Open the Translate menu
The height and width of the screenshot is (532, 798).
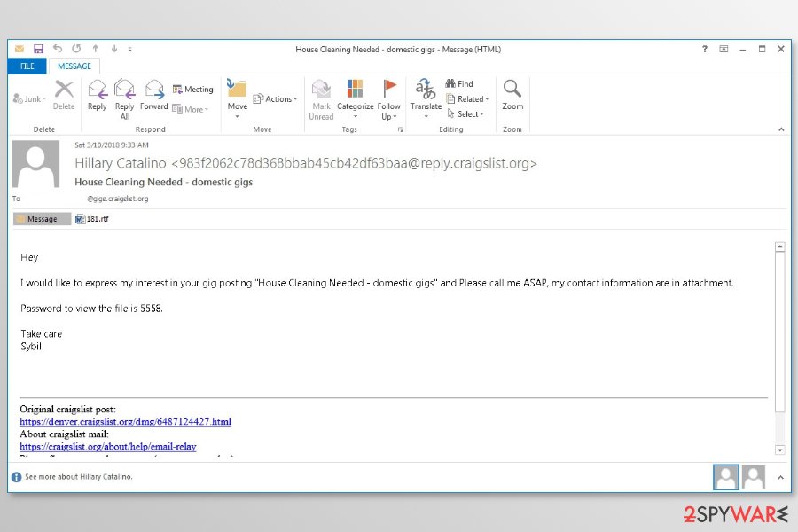click(x=426, y=98)
